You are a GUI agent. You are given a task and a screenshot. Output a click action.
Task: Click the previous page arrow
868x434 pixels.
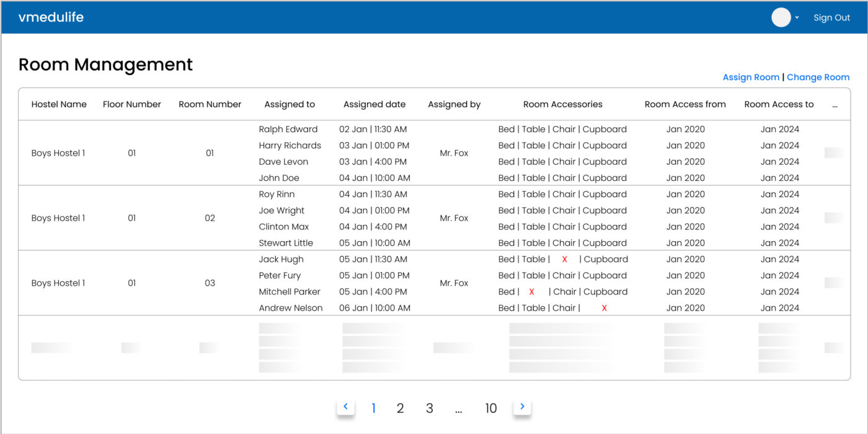pyautogui.click(x=345, y=407)
